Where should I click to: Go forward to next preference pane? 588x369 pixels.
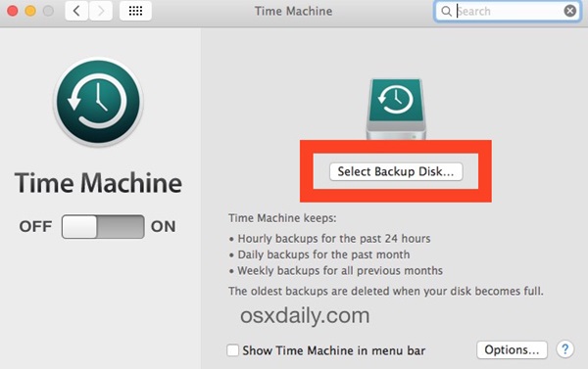point(101,11)
